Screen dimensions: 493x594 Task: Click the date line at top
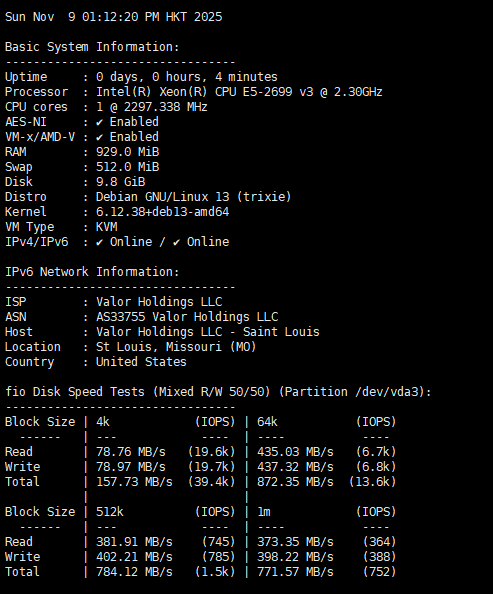[x=114, y=17]
